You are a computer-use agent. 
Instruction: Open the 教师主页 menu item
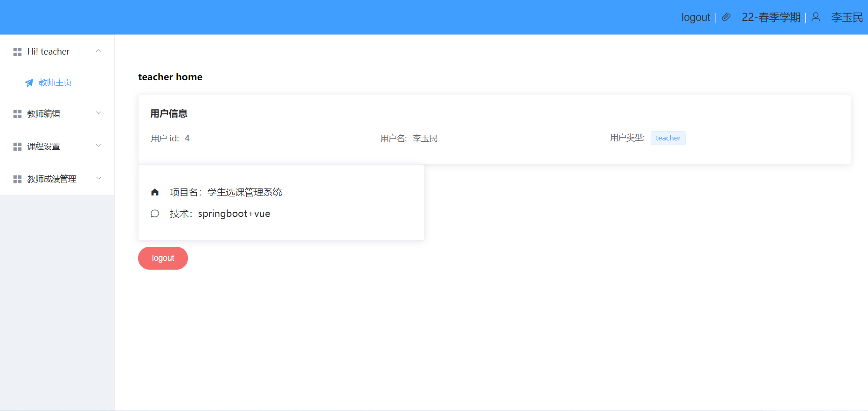(x=55, y=83)
